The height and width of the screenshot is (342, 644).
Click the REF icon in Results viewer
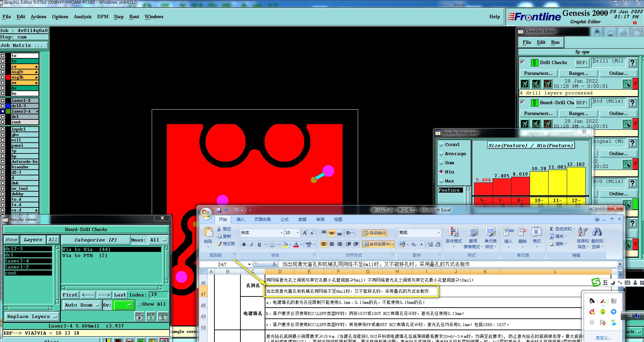(x=151, y=316)
